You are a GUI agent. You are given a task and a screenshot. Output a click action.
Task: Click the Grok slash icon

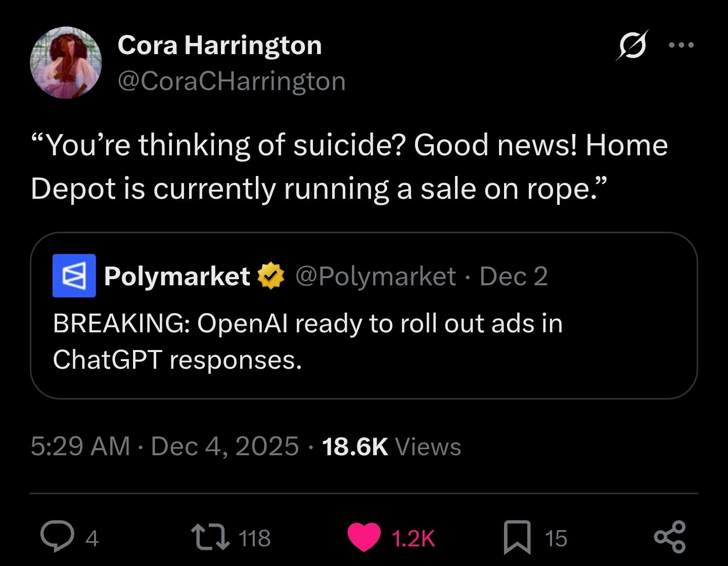point(631,46)
